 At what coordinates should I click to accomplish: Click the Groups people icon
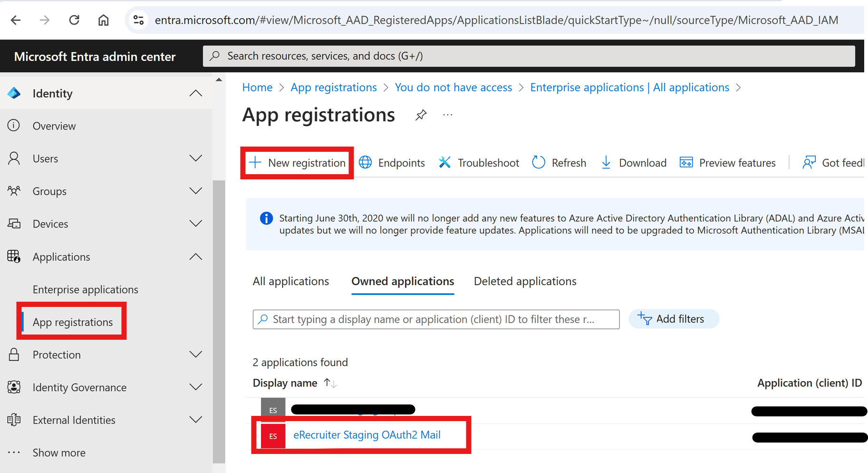click(x=14, y=191)
